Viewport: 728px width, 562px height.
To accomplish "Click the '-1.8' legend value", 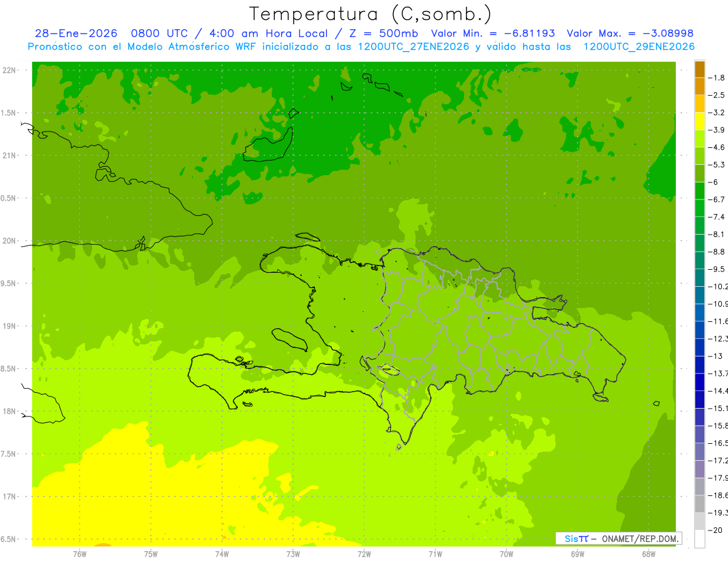I will (716, 78).
